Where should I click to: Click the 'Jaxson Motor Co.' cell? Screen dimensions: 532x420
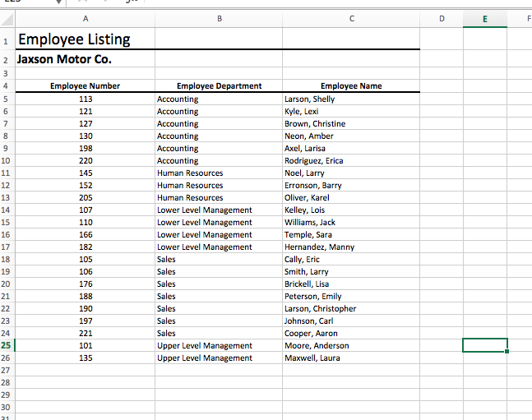tap(86, 59)
